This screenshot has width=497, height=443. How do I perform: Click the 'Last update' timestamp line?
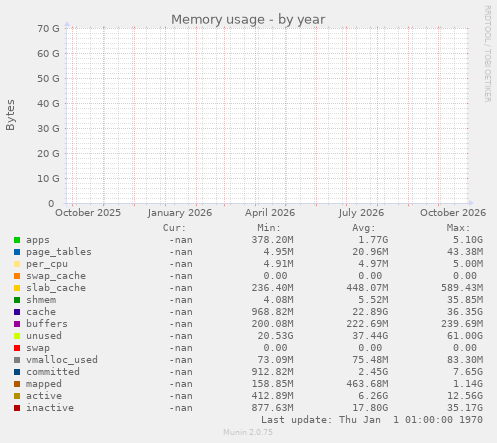pyautogui.click(x=372, y=420)
